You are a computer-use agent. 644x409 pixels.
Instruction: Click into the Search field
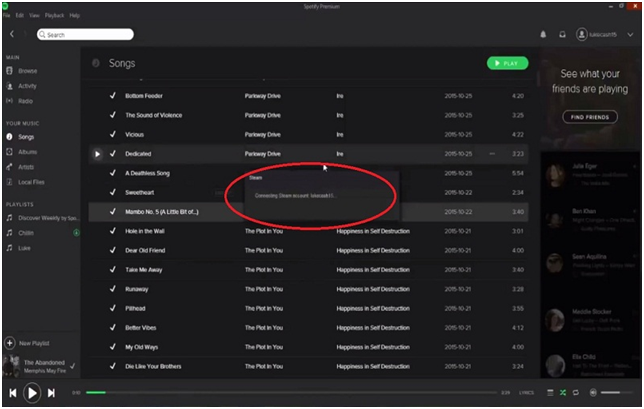90,34
